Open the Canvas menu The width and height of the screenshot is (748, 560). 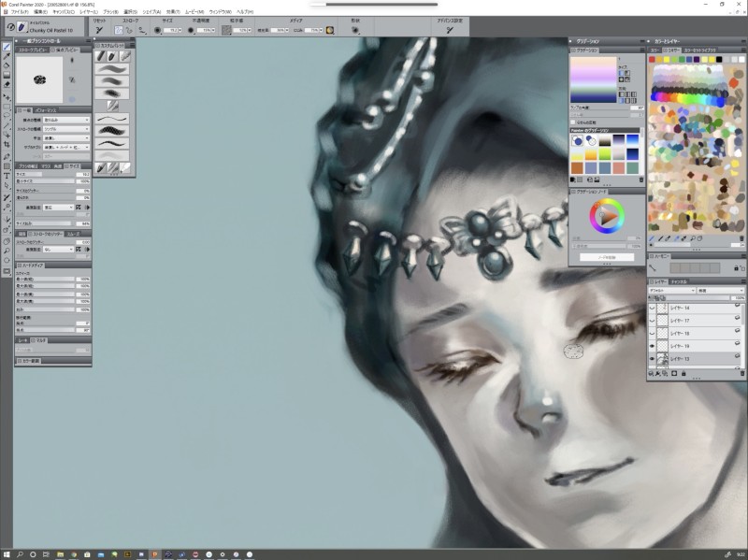(64, 11)
